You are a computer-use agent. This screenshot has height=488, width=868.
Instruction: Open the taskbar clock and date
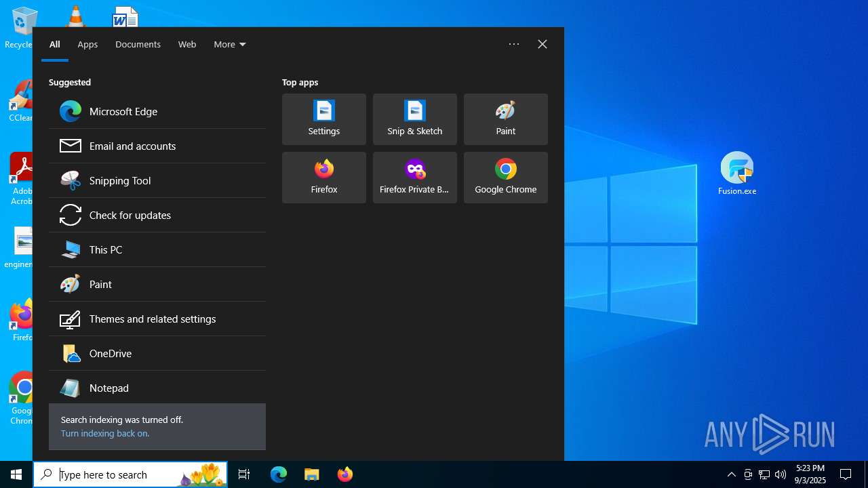tap(810, 474)
